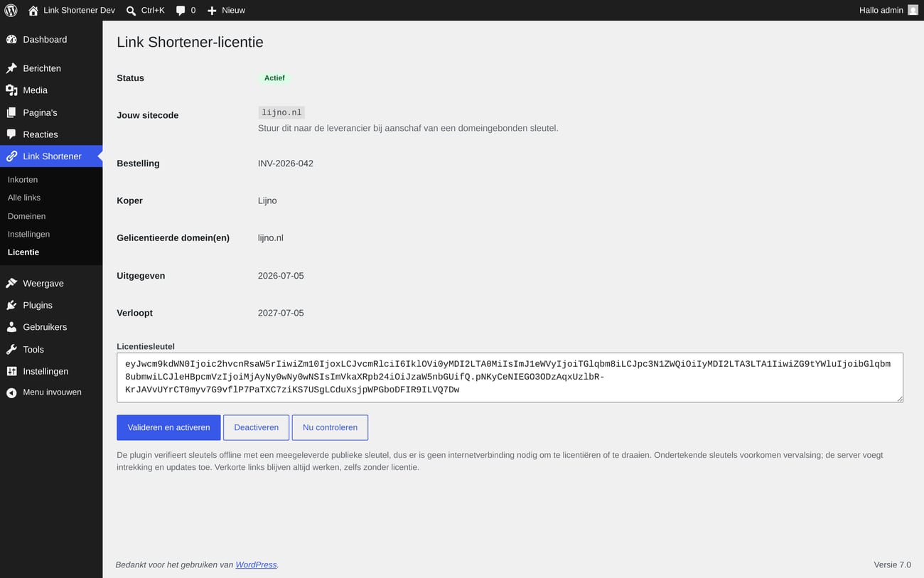The width and height of the screenshot is (924, 578).
Task: Click the Dashboard gauge icon
Action: pos(11,39)
